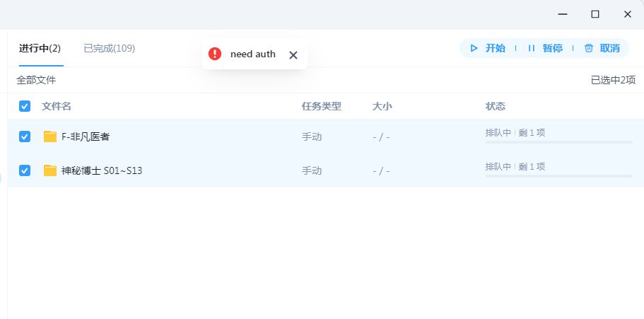Screen dimensions: 644x319
Task: Click the 取消 cancel button
Action: pyautogui.click(x=602, y=48)
